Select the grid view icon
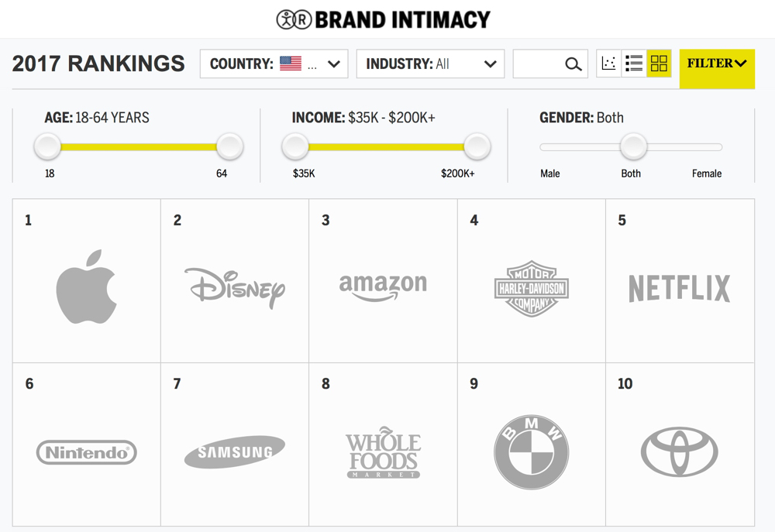This screenshot has width=775, height=532. (659, 63)
